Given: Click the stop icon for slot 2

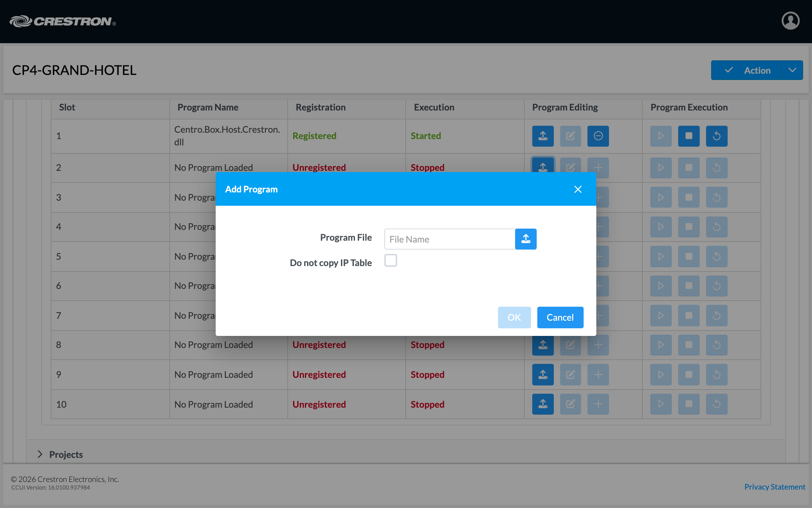Looking at the screenshot, I should click(689, 168).
